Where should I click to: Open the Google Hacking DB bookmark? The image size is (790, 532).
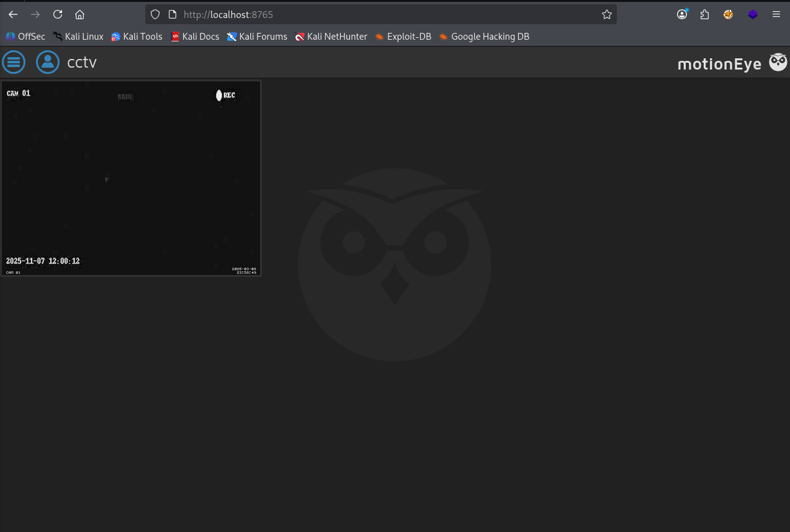click(484, 37)
